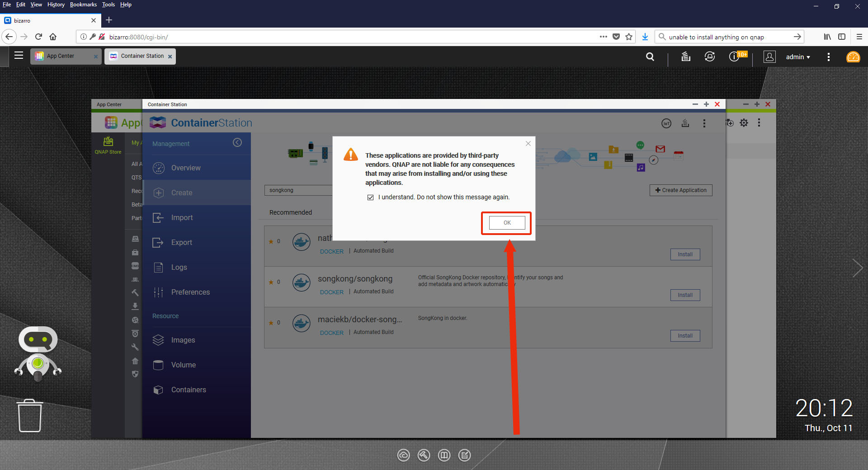Open Preferences in Container Station sidebar
Viewport: 868px width, 470px height.
pyautogui.click(x=196, y=292)
